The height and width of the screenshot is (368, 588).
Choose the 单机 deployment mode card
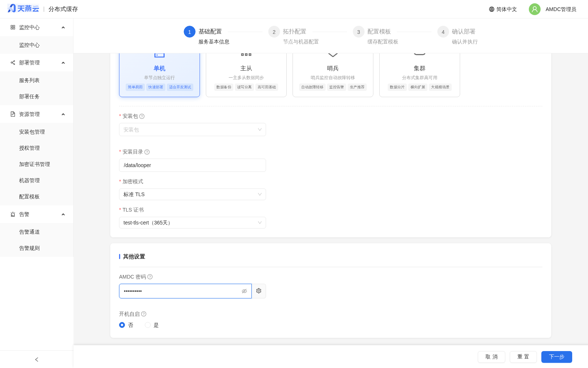(159, 75)
